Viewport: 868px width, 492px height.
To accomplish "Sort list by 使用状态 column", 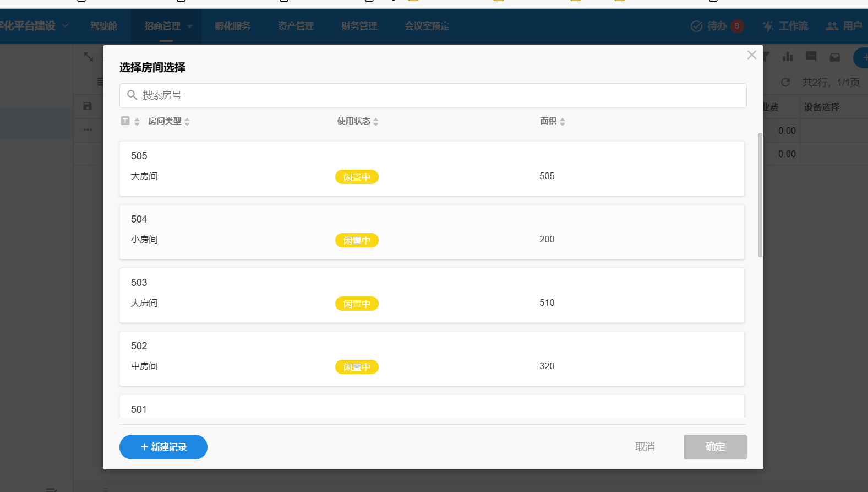I will [x=376, y=122].
